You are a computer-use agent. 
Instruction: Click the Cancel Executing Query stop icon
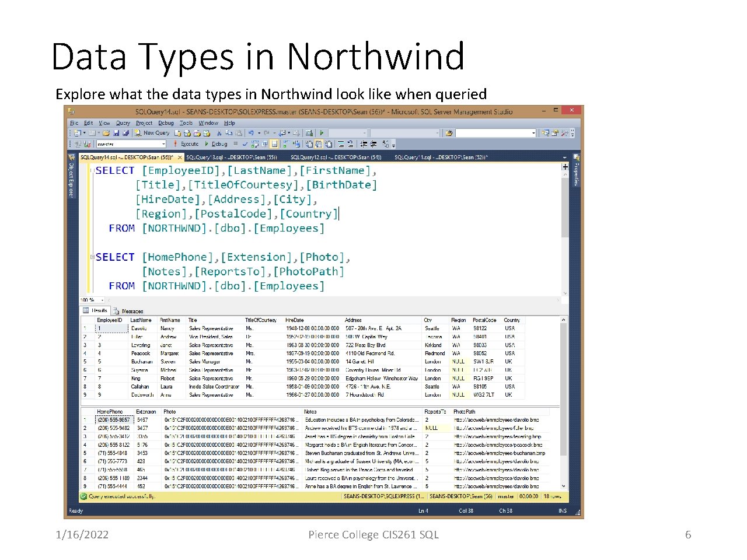point(236,144)
